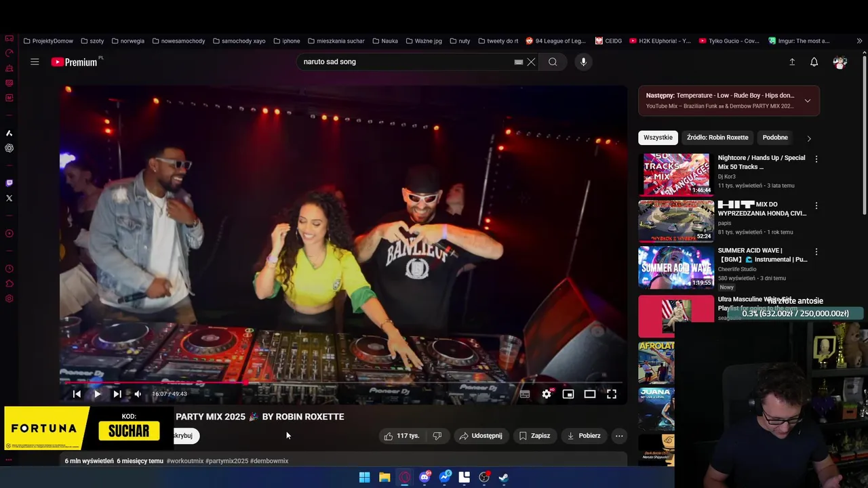Dislike the video with thumbs-down
The height and width of the screenshot is (488, 868).
click(437, 436)
